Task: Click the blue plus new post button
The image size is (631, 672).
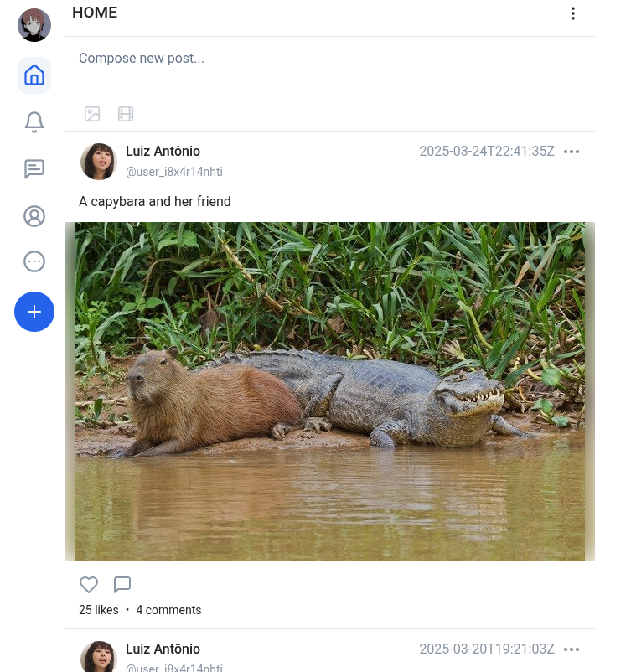Action: pyautogui.click(x=34, y=312)
